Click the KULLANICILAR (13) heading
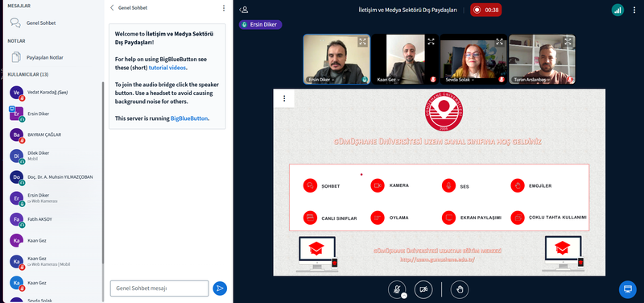Viewport: 644px width, 303px height. point(28,74)
